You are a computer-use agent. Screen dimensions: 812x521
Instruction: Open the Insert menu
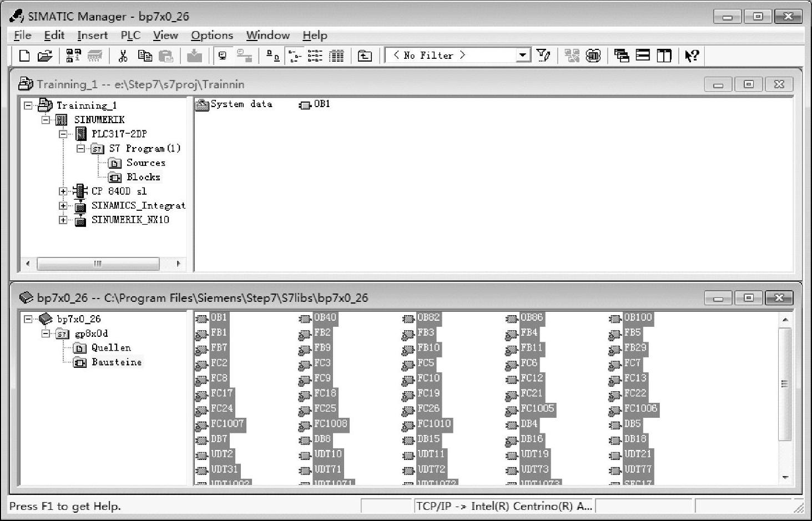(92, 36)
